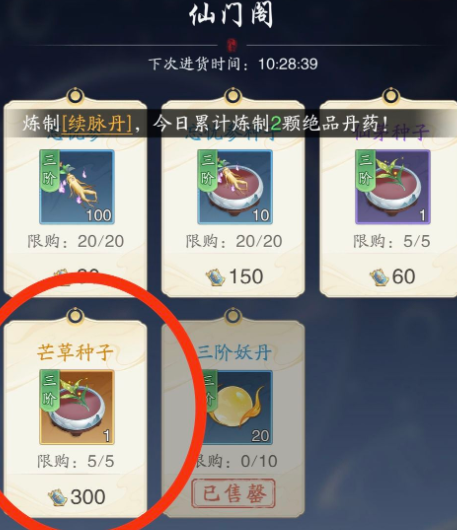Click the 限购 0/10 label on 妖丹 card

coord(236,461)
